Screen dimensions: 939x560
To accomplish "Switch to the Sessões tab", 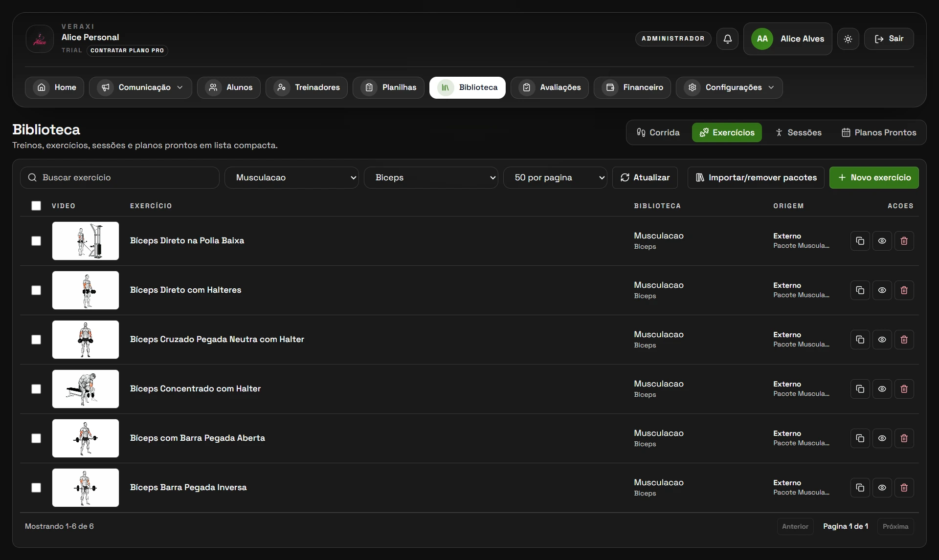I will [x=798, y=132].
